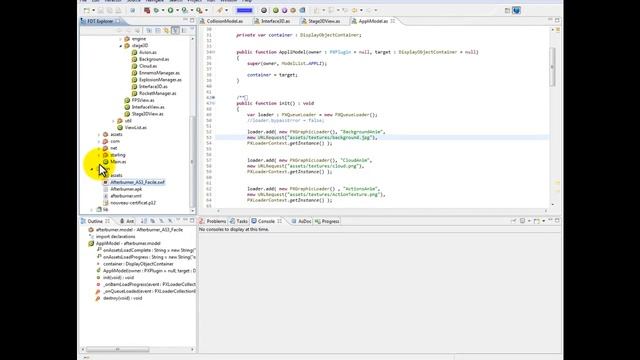Screen dimensions: 640x360
Task: Maximize the FDT Explorer panel
Action: point(192,20)
